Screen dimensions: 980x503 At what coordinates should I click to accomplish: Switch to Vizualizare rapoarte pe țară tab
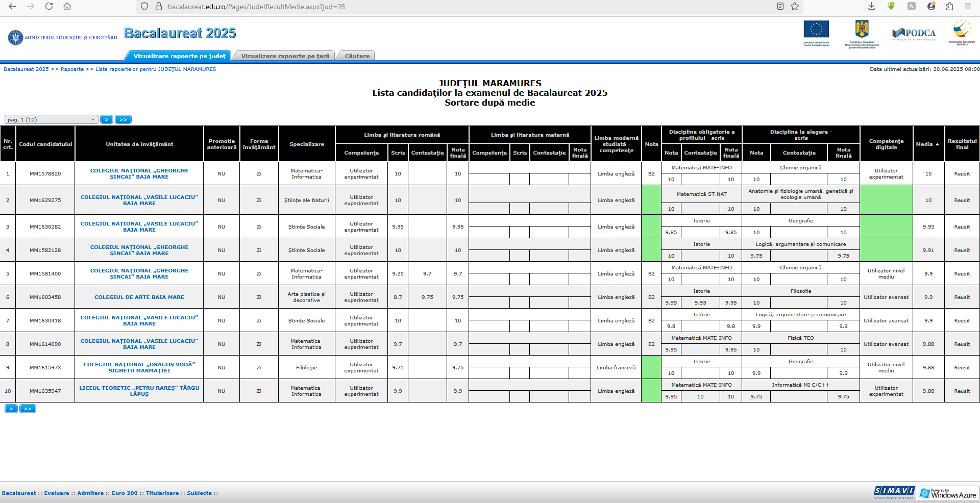coord(285,56)
